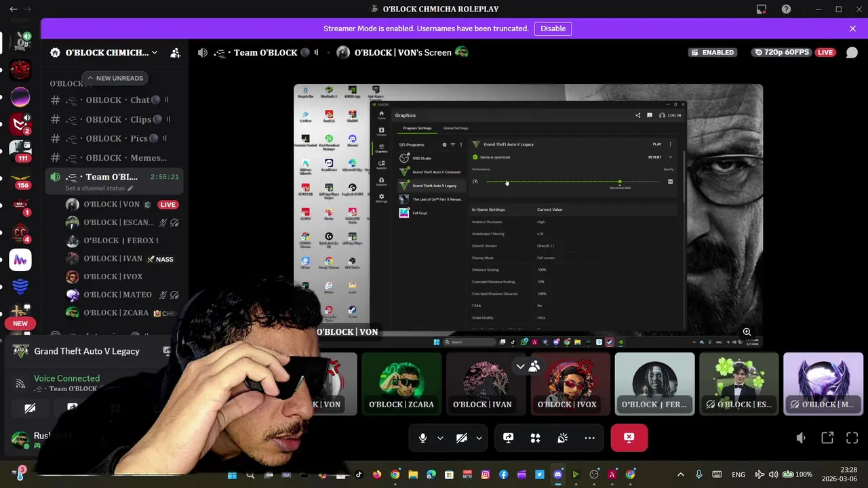Open Discord from the Windows taskbar
The height and width of the screenshot is (488, 868).
tap(557, 474)
